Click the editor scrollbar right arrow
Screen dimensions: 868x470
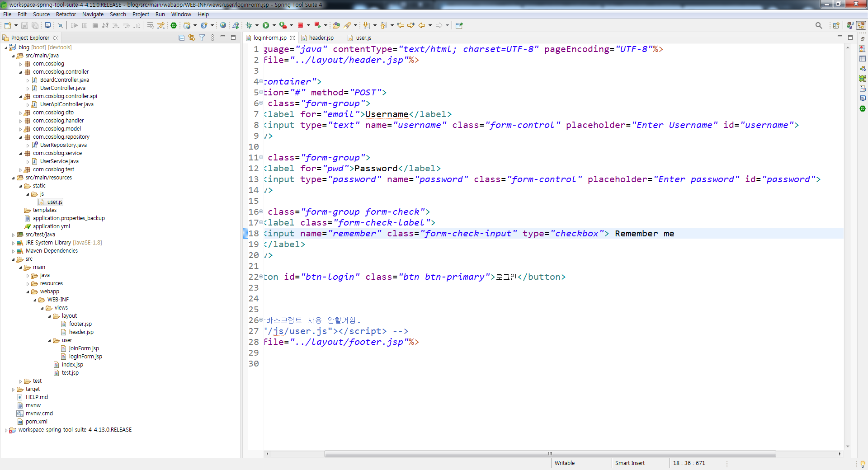click(840, 454)
